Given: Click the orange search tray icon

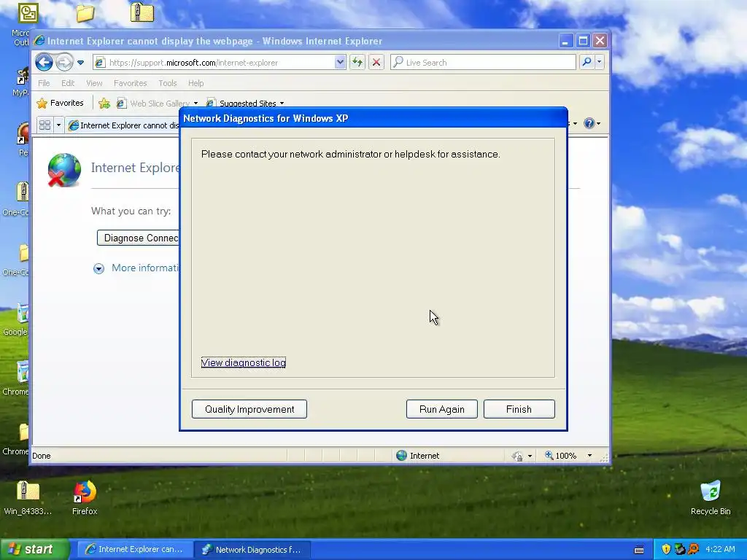Looking at the screenshot, I should point(693,549).
